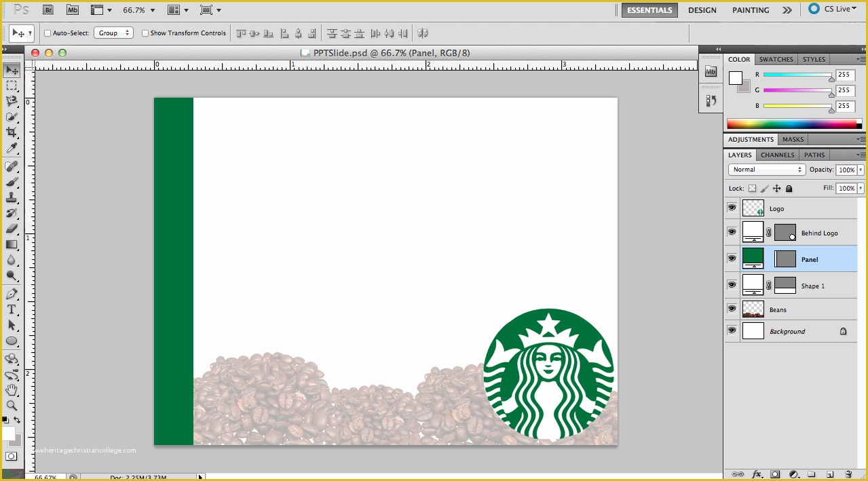Select the Gradient tool
The image size is (868, 481).
[x=12, y=244]
